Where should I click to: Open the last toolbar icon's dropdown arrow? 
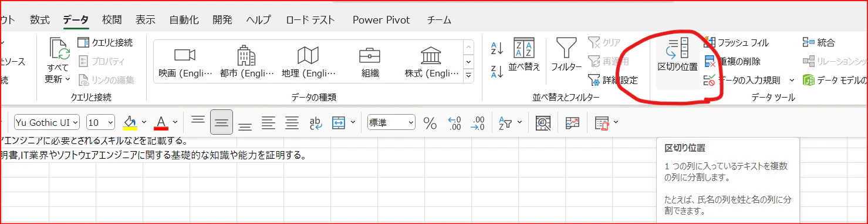[x=616, y=122]
